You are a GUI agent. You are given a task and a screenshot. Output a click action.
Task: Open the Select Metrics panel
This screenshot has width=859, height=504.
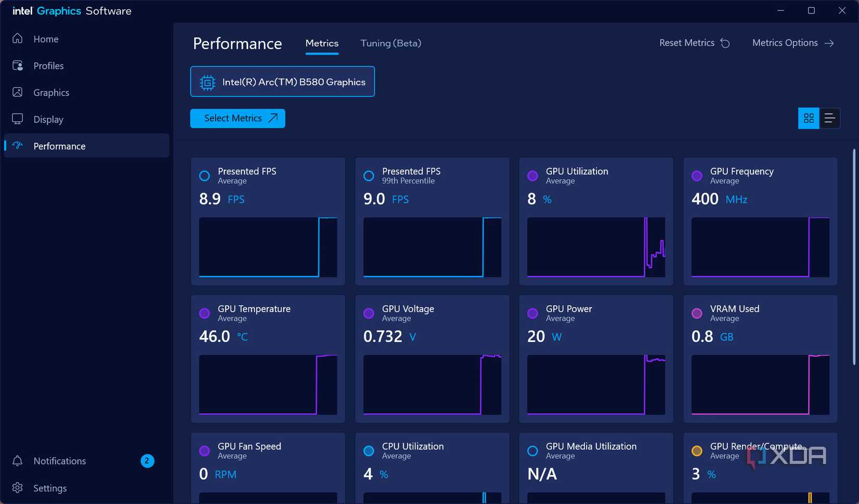tap(237, 118)
